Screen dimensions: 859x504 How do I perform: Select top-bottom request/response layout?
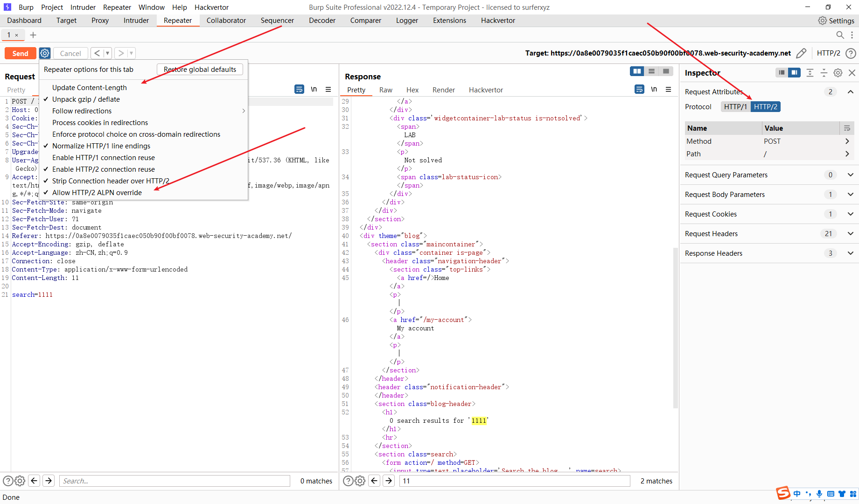[651, 71]
